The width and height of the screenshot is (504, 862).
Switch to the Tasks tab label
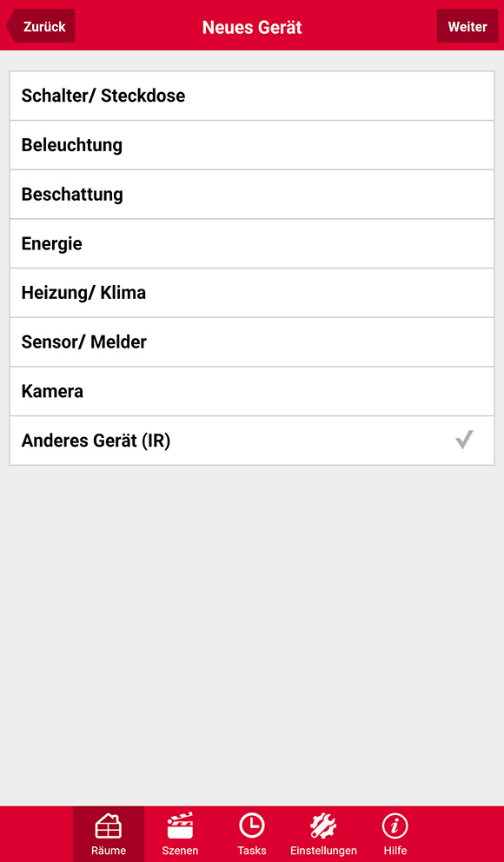click(252, 851)
